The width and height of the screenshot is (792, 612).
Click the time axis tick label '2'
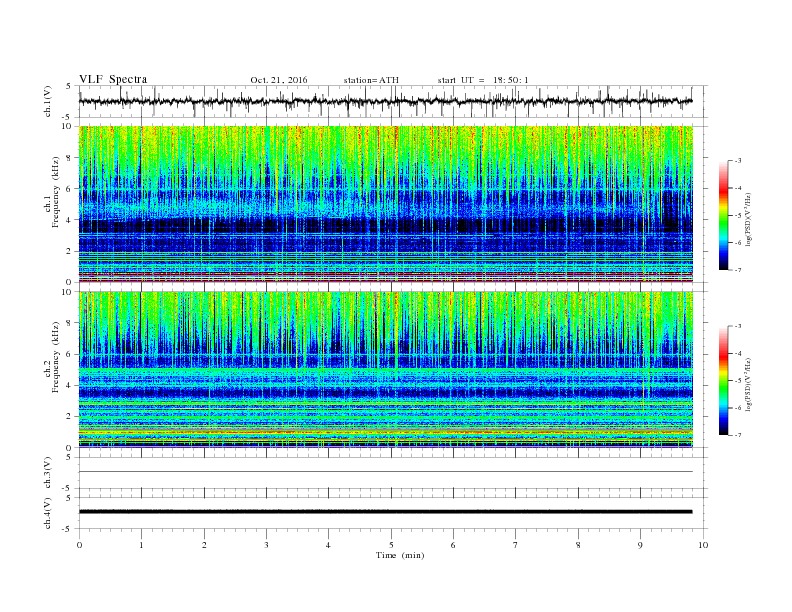coord(204,545)
